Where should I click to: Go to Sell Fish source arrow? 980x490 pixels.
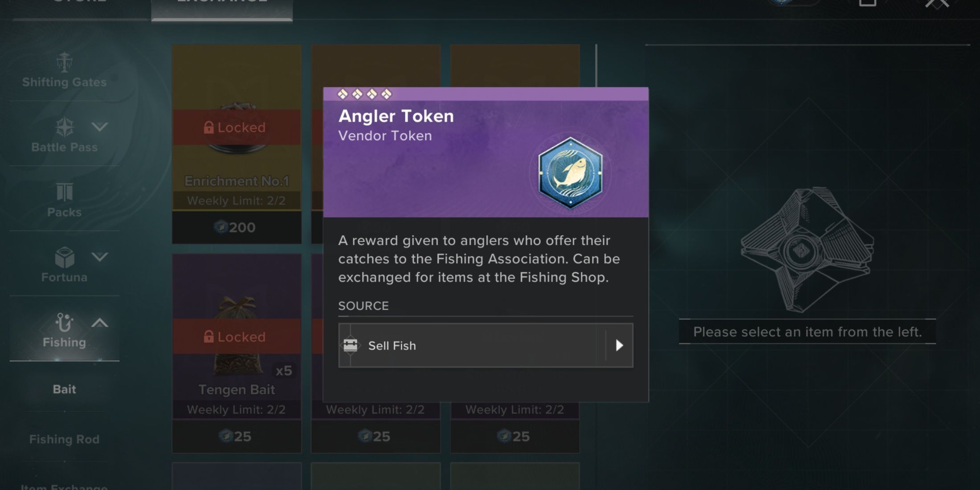tap(619, 345)
